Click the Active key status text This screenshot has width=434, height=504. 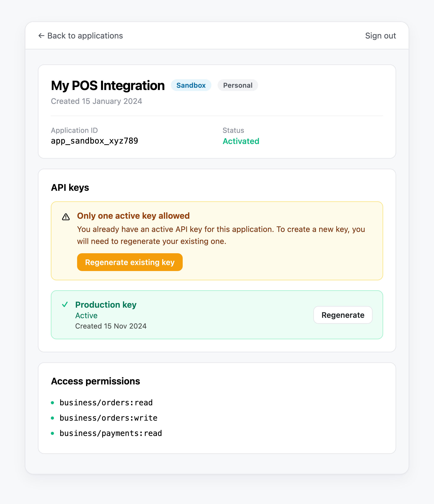tap(86, 316)
